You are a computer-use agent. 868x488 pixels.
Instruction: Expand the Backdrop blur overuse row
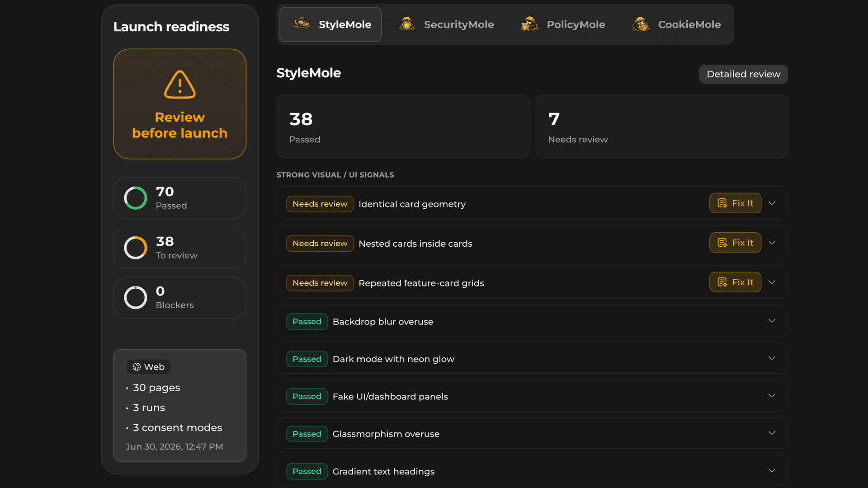tap(772, 321)
